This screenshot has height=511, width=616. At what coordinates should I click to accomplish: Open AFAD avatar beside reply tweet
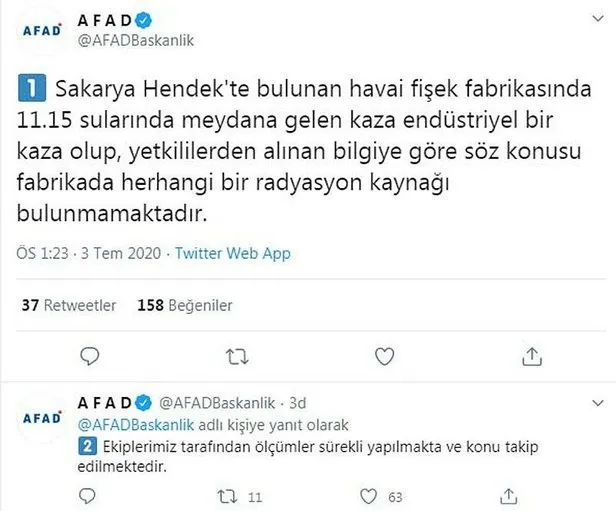(x=42, y=418)
